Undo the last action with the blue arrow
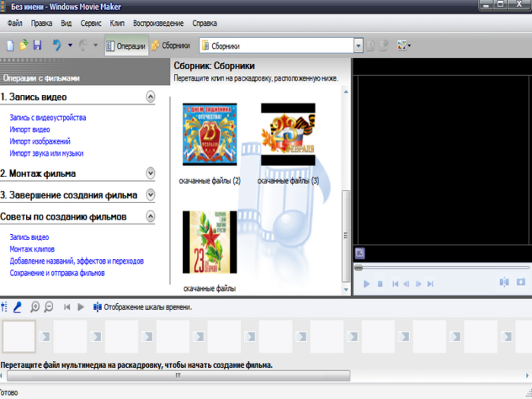532x399 pixels. coord(57,45)
